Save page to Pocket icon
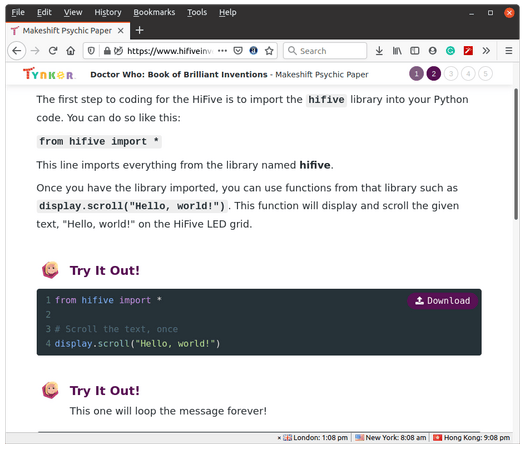Screen dimensions: 525x449 click(x=238, y=51)
